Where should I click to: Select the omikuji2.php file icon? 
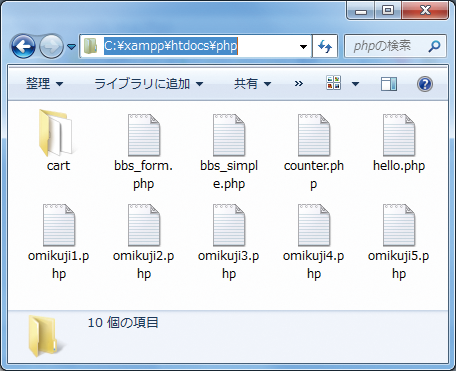[x=144, y=225]
